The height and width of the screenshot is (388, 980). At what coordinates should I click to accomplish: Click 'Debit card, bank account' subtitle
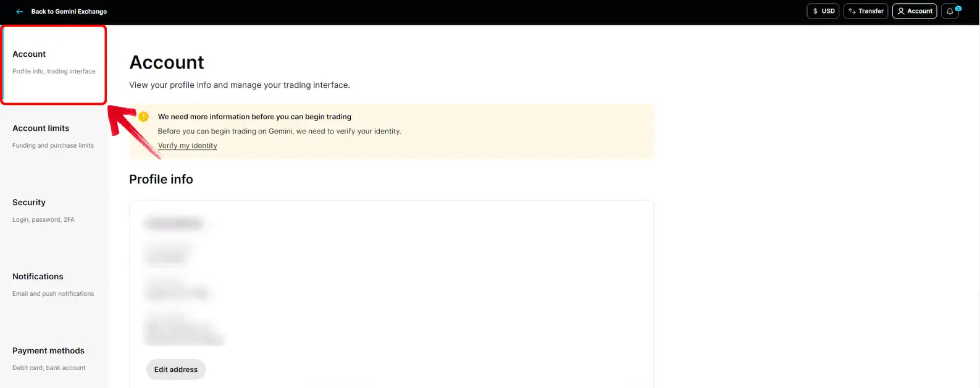pyautogui.click(x=49, y=368)
